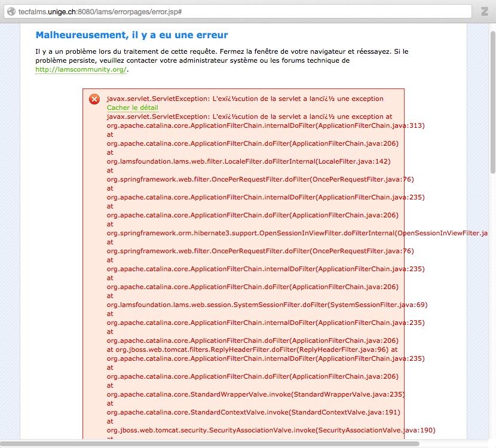Hide details via Cacher le détail
This screenshot has height=448, width=496.
[x=132, y=108]
